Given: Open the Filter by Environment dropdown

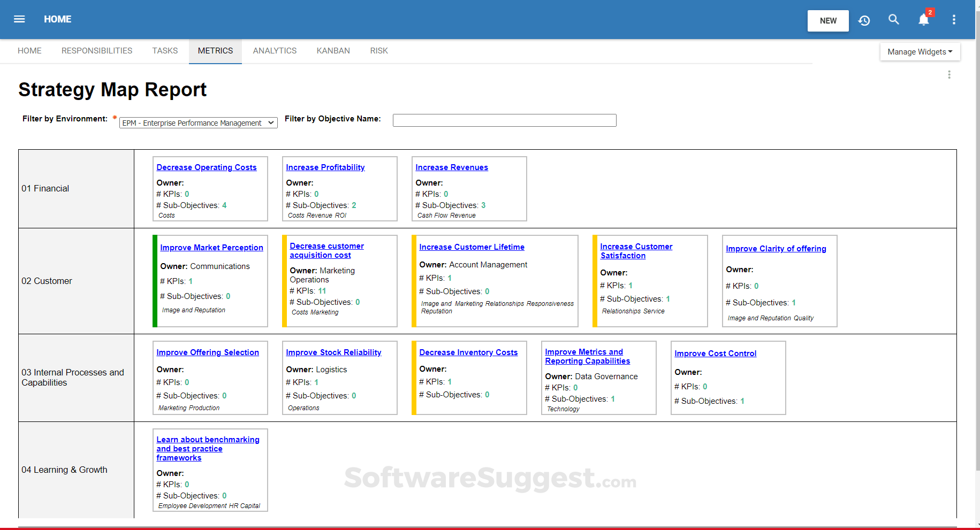Looking at the screenshot, I should pos(197,122).
